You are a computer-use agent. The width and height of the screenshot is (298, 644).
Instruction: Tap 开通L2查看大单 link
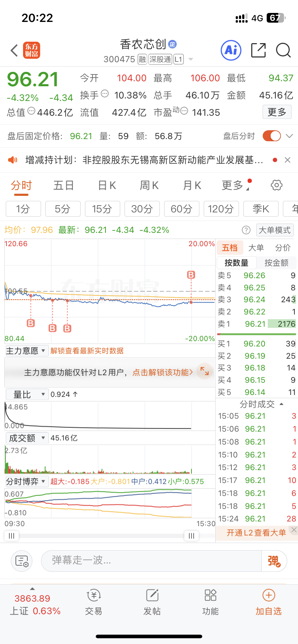point(256,533)
